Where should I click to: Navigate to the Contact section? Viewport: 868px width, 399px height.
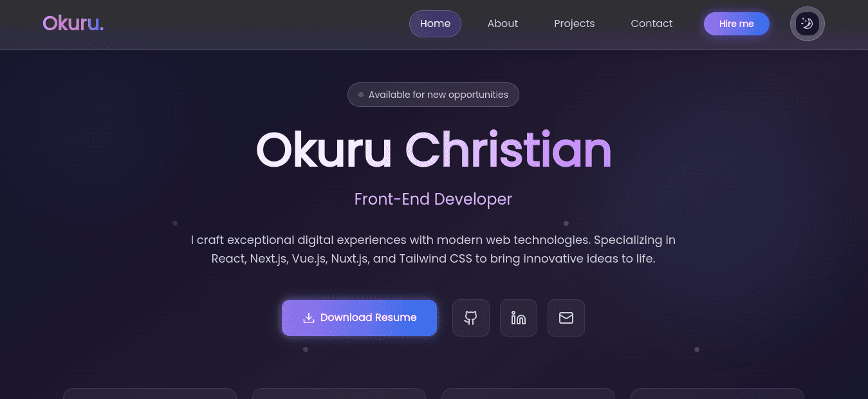click(651, 24)
